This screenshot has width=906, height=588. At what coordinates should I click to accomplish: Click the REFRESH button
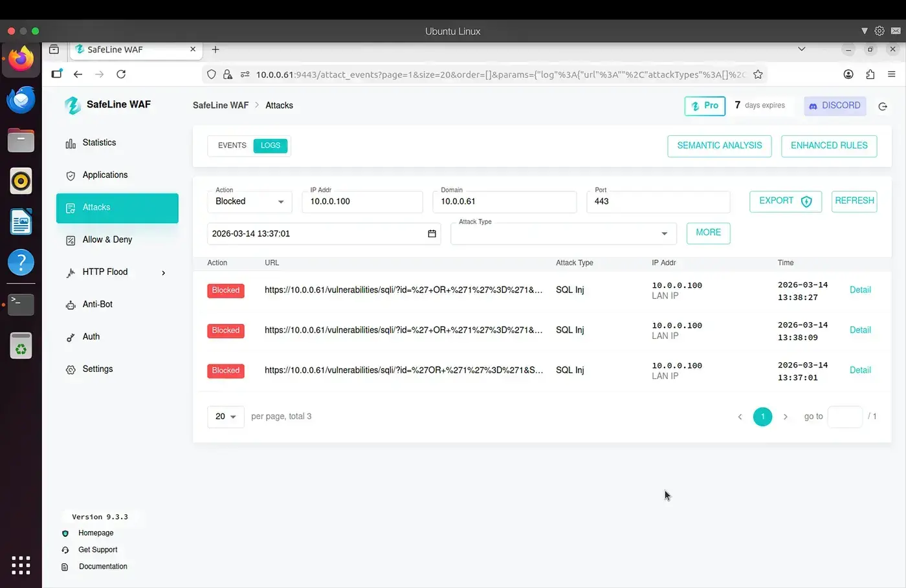(x=854, y=201)
